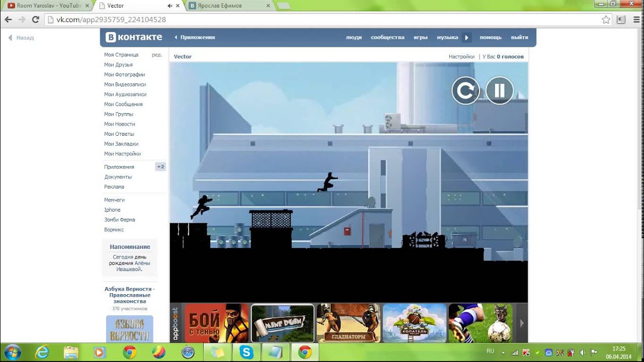
Task: Open the sticky notes taskbar icon
Action: tap(217, 352)
